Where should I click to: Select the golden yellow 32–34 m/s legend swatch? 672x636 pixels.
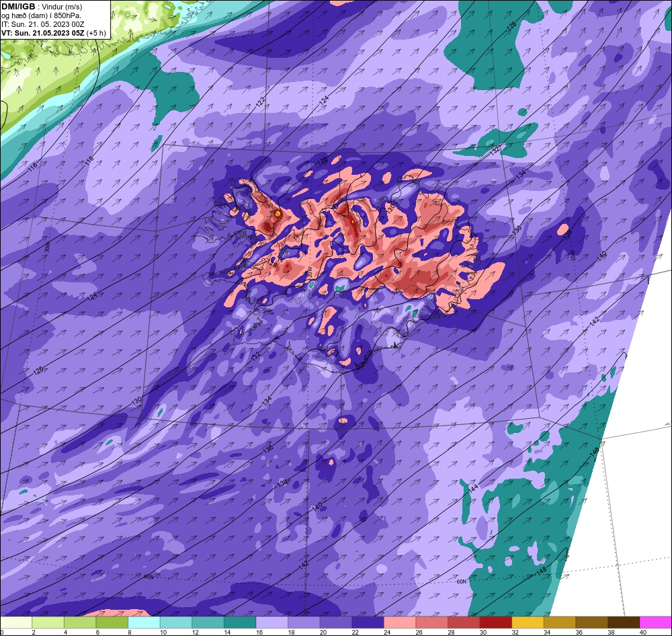(x=528, y=623)
